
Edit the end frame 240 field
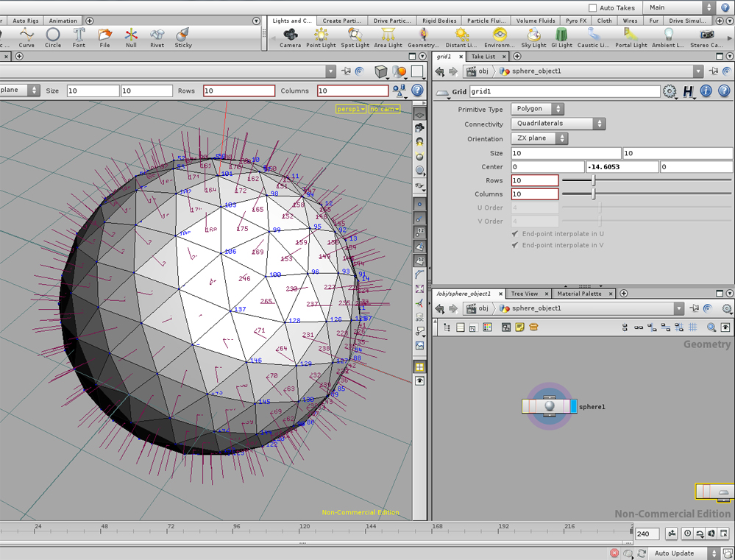647,534
